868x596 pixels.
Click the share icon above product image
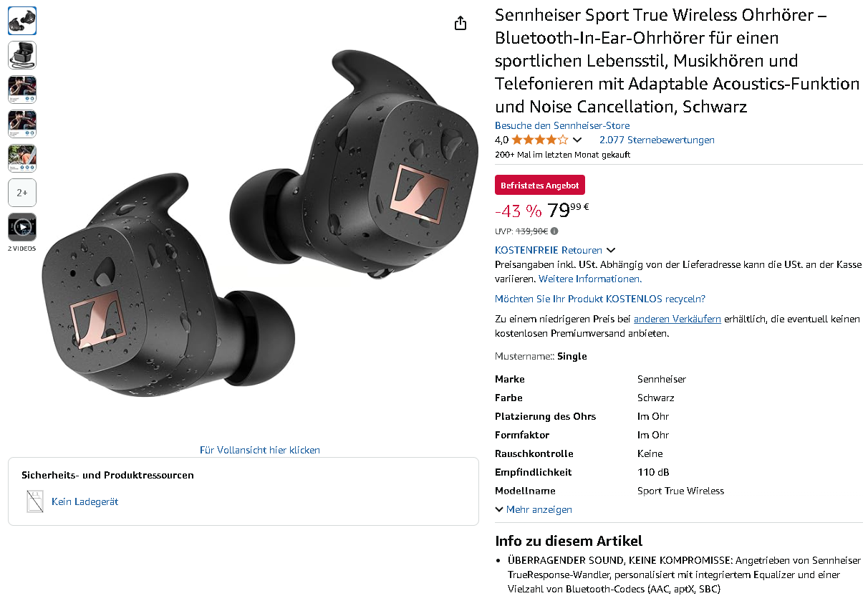pos(460,23)
